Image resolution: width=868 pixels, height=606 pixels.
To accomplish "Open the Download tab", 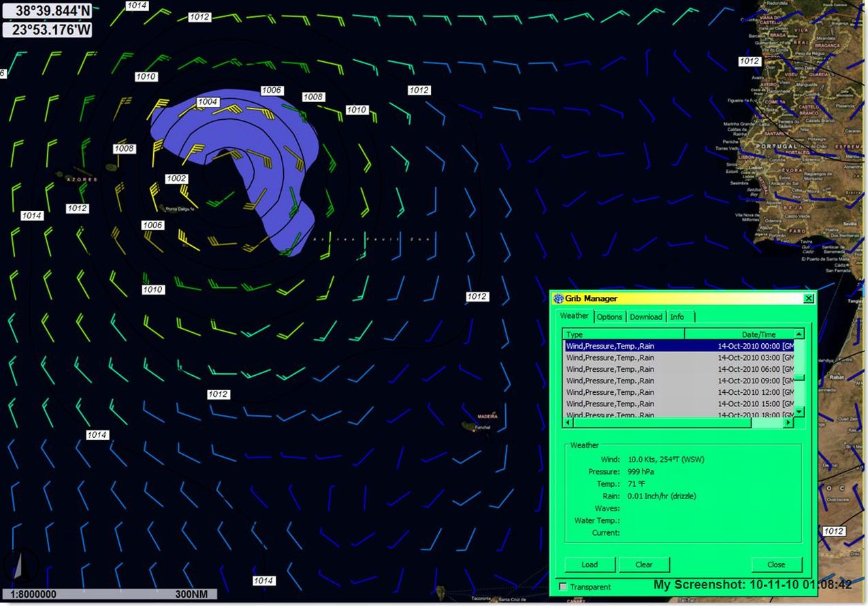I will tap(645, 317).
